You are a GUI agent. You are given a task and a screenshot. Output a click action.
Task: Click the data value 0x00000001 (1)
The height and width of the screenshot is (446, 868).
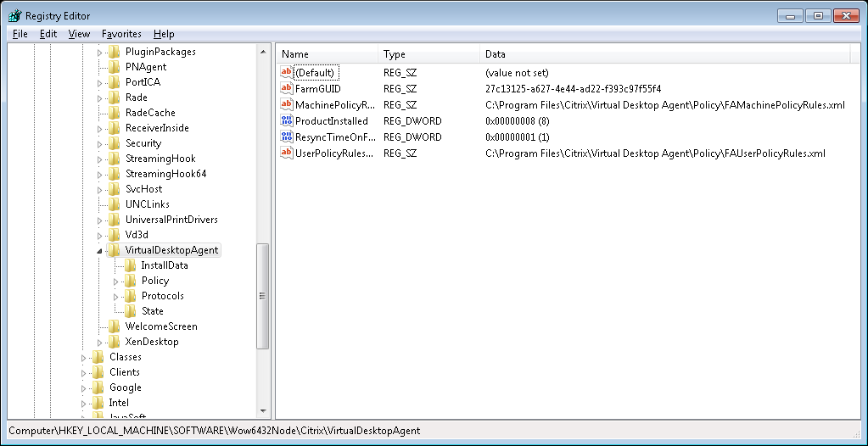click(x=518, y=137)
